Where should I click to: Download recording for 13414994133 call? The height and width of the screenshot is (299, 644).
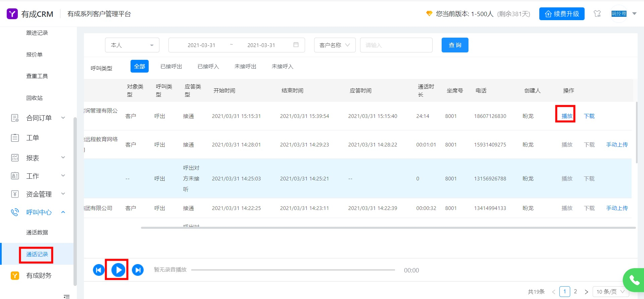(x=589, y=208)
